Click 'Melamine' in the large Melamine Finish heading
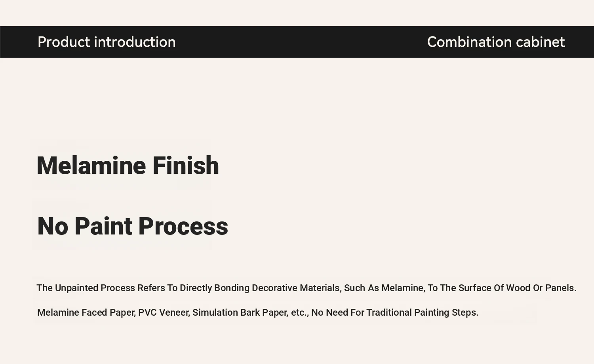Viewport: 594px width, 364px height. pyautogui.click(x=92, y=165)
